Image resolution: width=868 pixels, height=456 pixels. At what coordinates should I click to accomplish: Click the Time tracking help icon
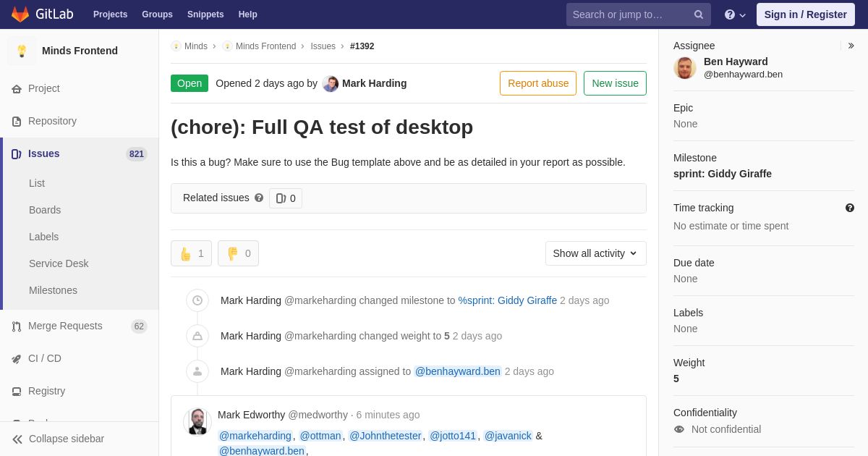pyautogui.click(x=850, y=208)
